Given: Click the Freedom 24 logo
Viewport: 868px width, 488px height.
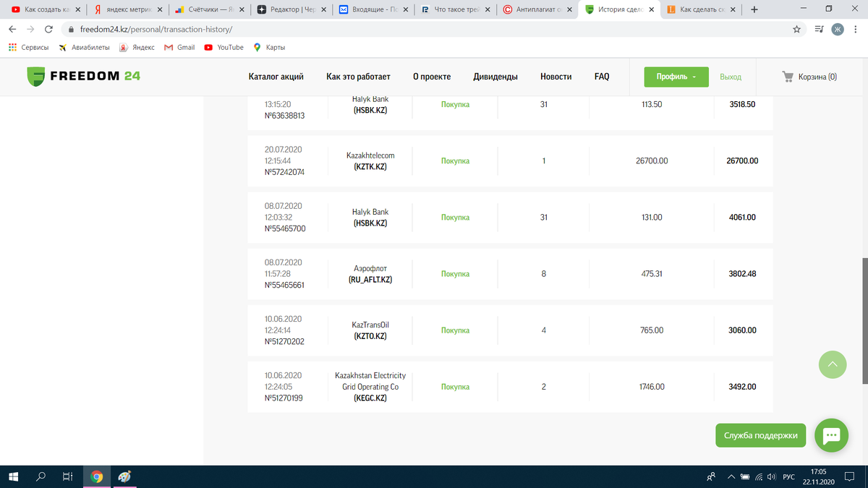Looking at the screenshot, I should click(83, 76).
